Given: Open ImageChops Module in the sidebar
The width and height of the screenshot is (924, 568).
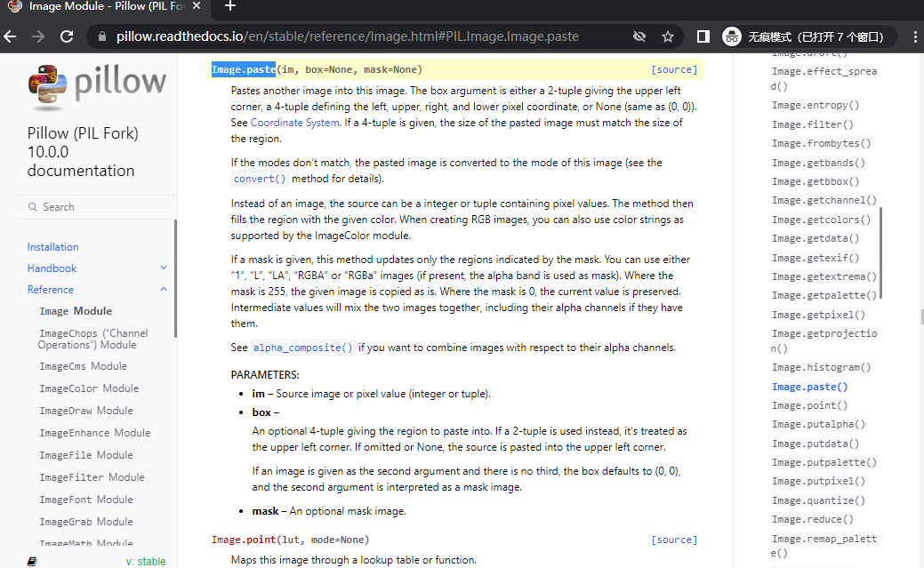Looking at the screenshot, I should coord(93,339).
